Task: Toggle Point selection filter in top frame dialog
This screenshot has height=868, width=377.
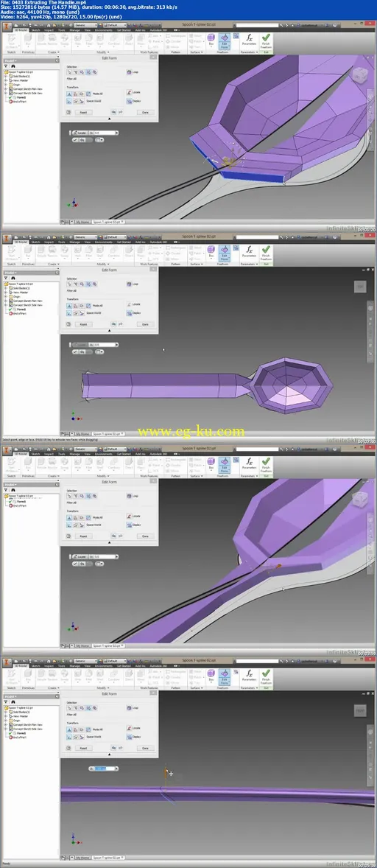Action: tap(70, 72)
